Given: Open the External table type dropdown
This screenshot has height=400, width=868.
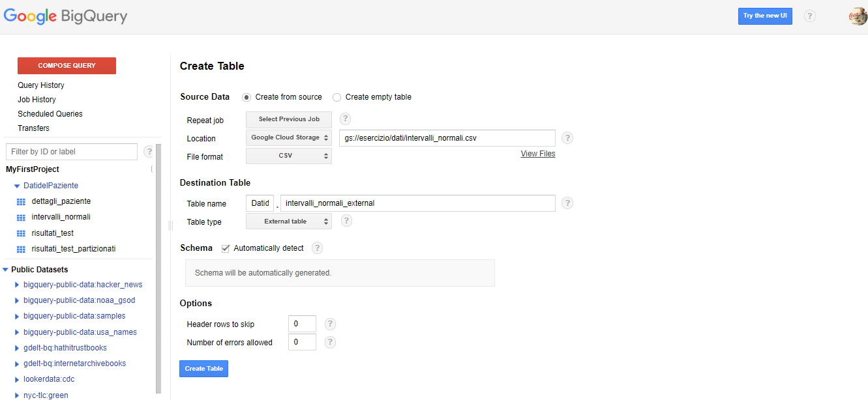Looking at the screenshot, I should point(289,221).
